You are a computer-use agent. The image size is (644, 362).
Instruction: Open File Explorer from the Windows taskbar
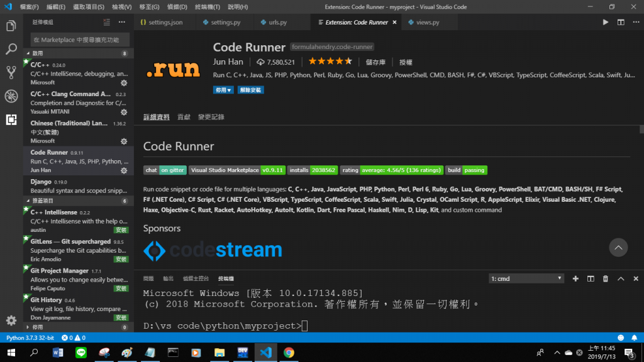point(219,353)
